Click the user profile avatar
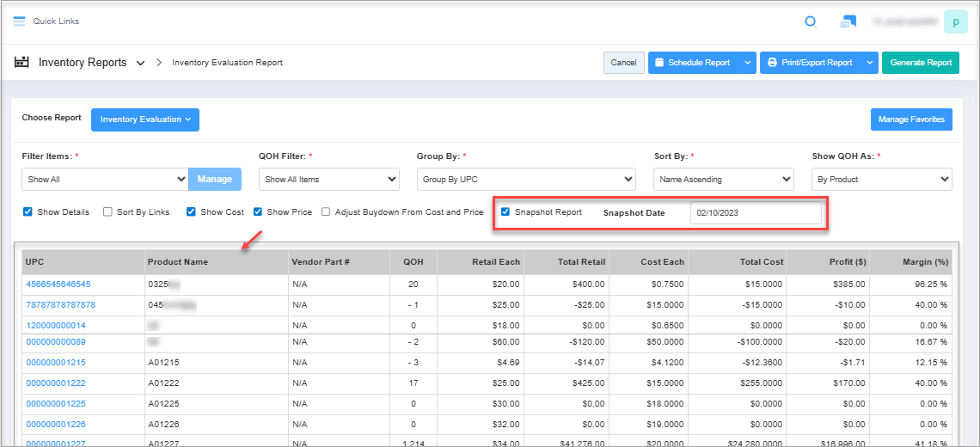The image size is (980, 447). coord(955,21)
